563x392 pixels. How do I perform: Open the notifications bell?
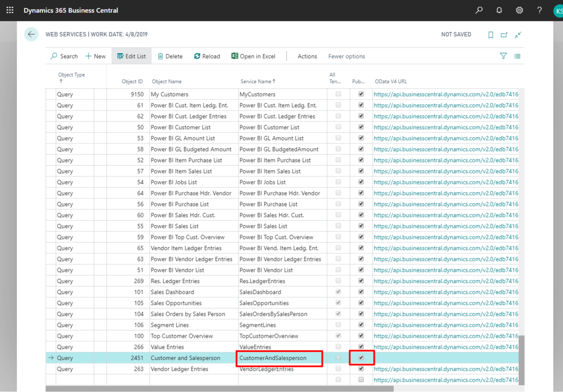pos(499,10)
